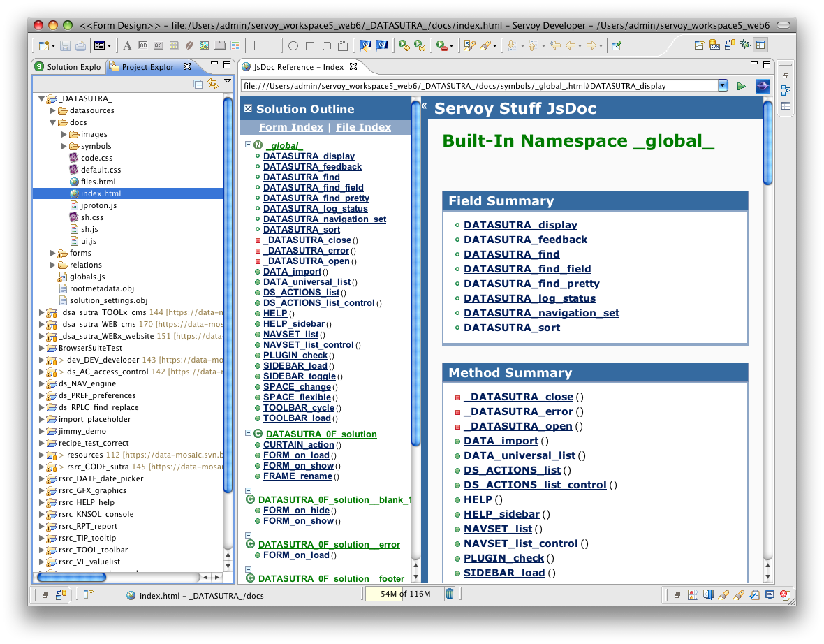Click the Print toolbar icon
This screenshot has height=644, width=824.
tap(80, 45)
